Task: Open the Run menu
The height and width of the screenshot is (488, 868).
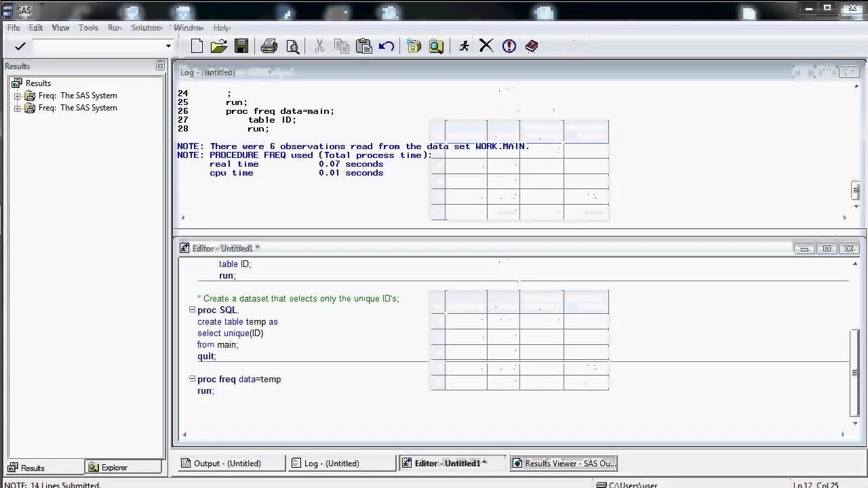Action: tap(114, 27)
